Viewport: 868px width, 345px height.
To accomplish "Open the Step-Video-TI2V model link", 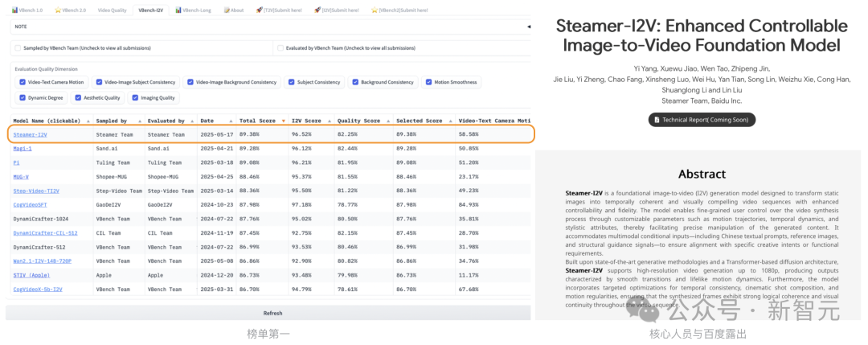I will (x=36, y=191).
